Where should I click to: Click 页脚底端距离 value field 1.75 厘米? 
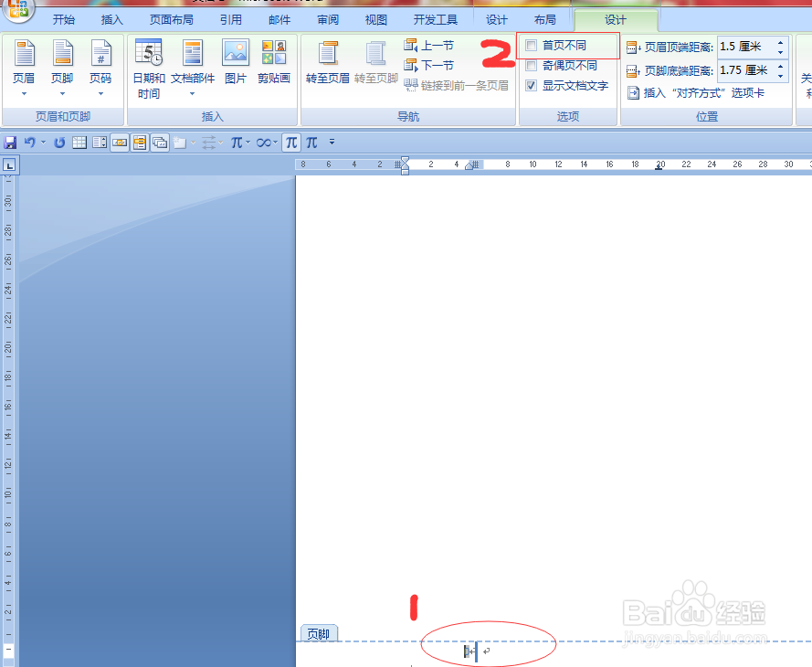click(x=745, y=70)
